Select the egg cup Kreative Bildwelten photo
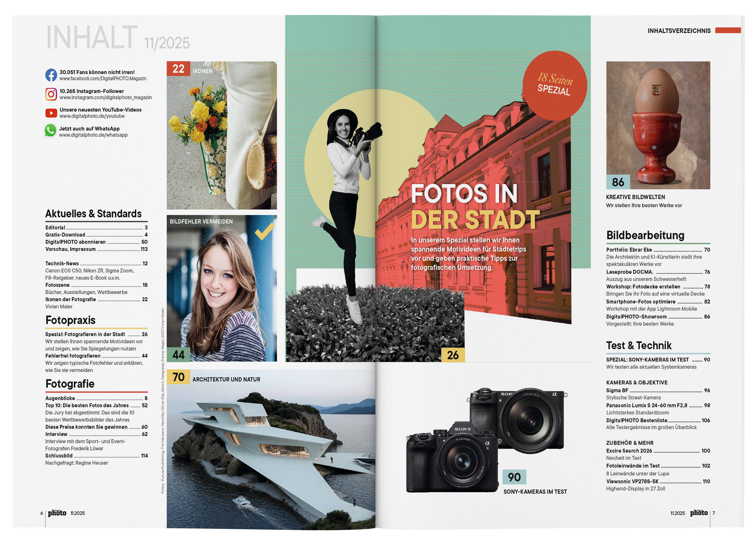The height and width of the screenshot is (543, 756). click(658, 125)
